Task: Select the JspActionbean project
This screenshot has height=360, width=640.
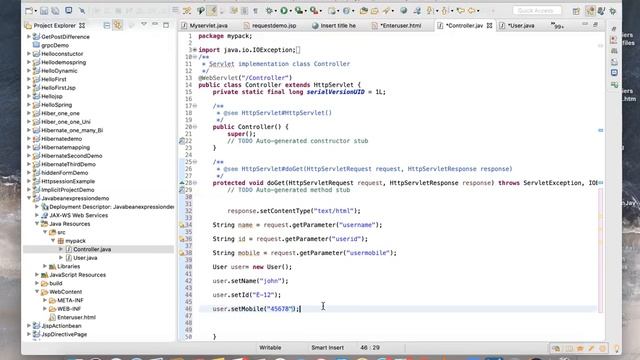Action: point(61,326)
